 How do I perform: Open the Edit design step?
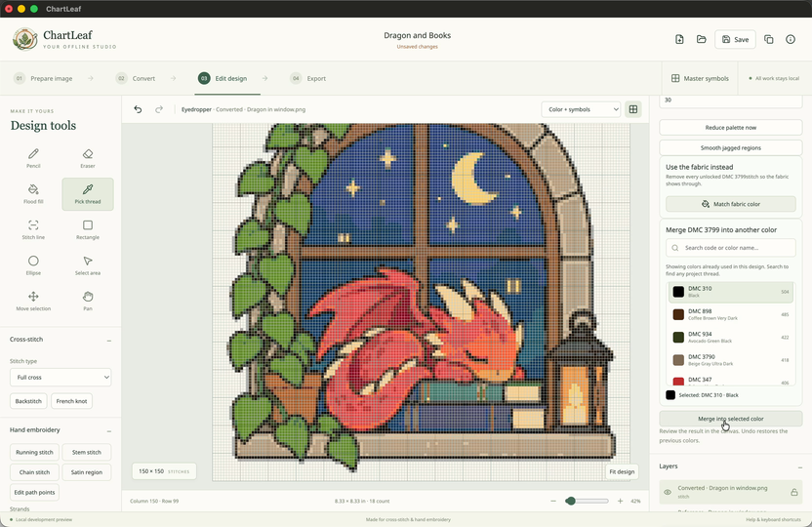pos(223,78)
